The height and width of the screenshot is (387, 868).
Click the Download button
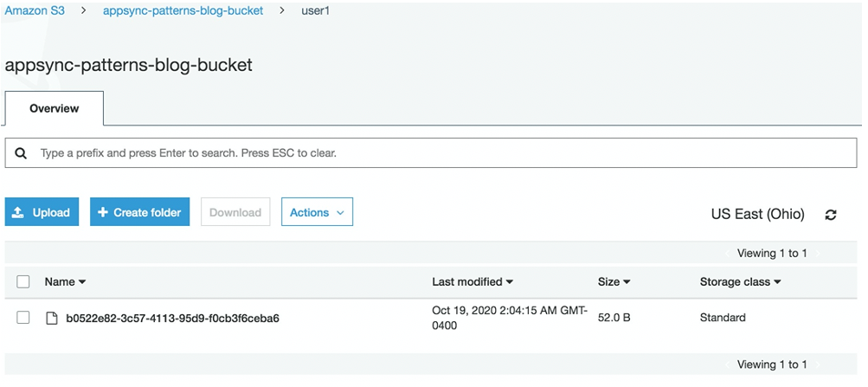point(235,212)
